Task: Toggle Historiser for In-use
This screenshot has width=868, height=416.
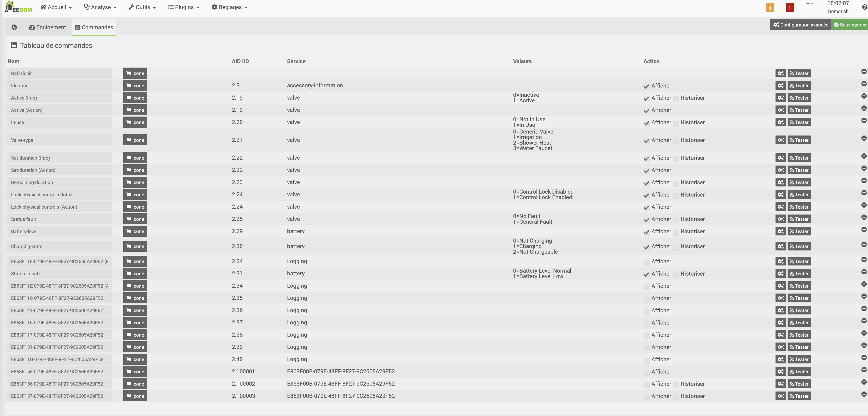Action: point(675,123)
